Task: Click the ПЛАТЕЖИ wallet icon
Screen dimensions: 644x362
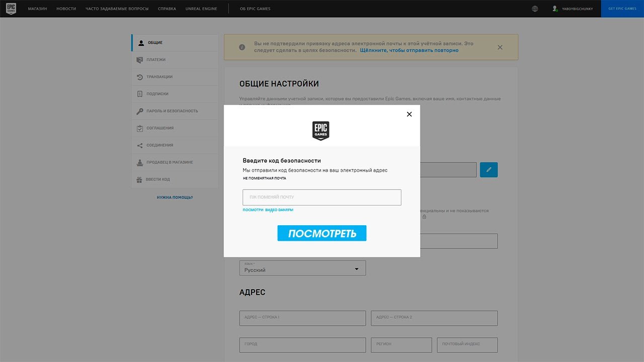Action: tap(140, 60)
